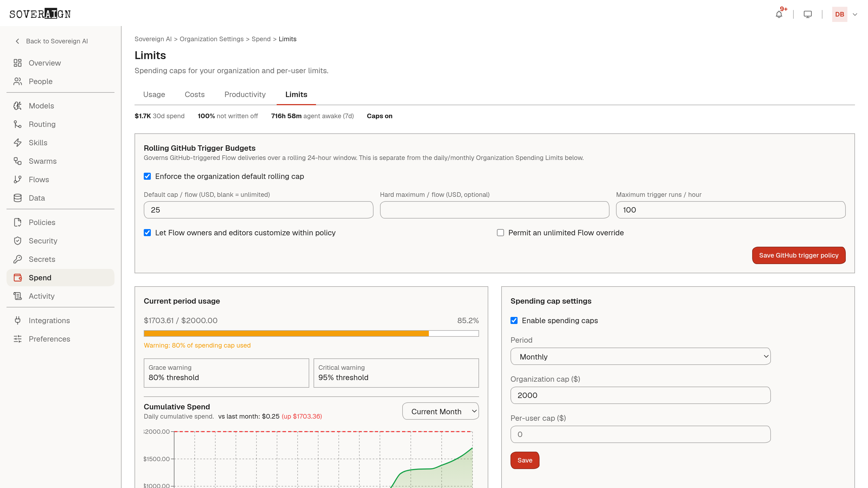The image size is (868, 488).
Task: Switch to the Usage tab
Action: click(x=154, y=95)
